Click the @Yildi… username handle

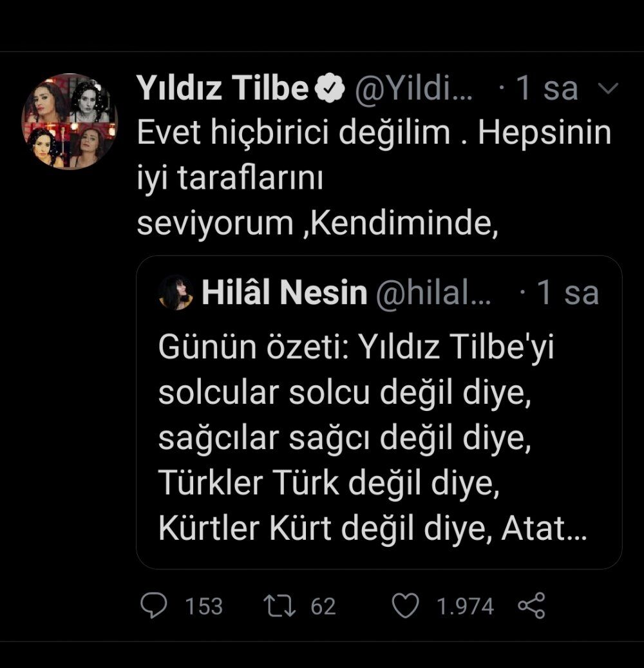click(415, 89)
